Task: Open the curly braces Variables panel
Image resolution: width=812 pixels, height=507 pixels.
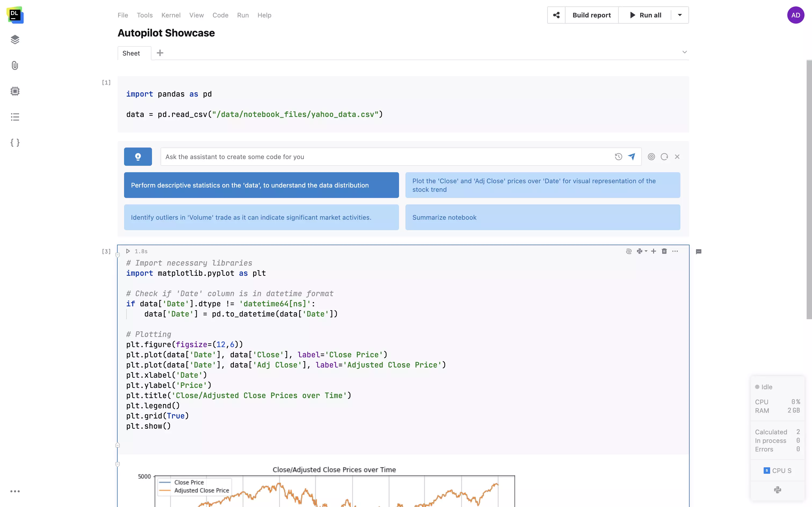Action: (15, 142)
